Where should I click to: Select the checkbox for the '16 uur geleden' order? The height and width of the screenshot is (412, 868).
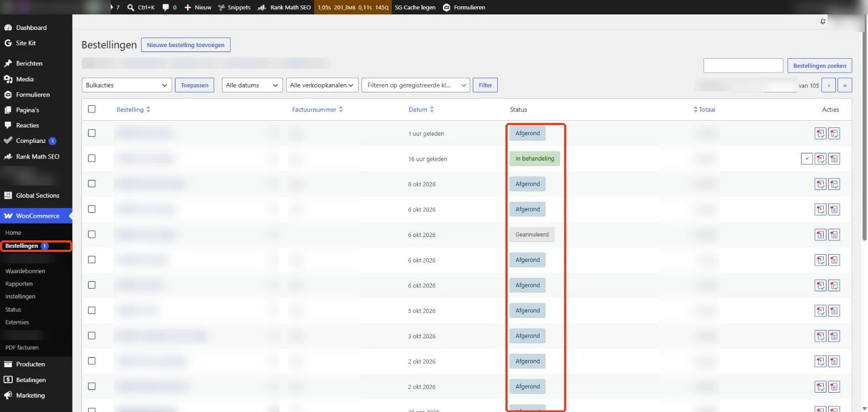click(92, 158)
